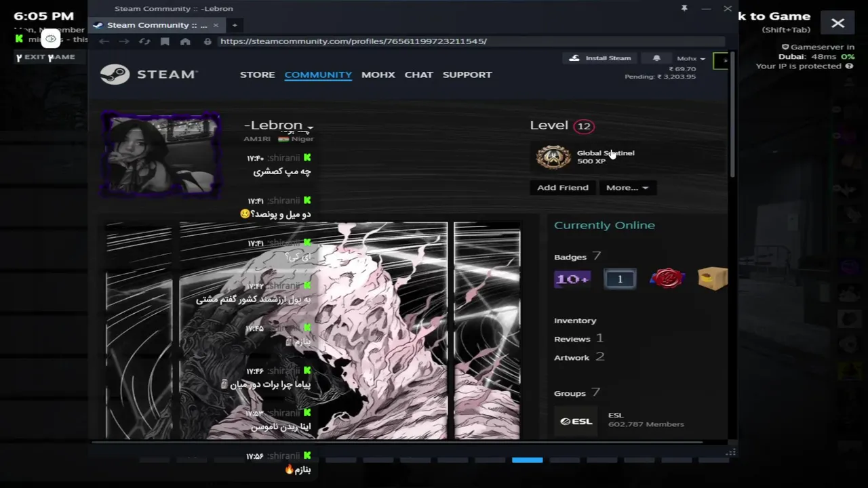Viewport: 868px width, 488px height.
Task: Open the STORE menu
Action: [258, 75]
